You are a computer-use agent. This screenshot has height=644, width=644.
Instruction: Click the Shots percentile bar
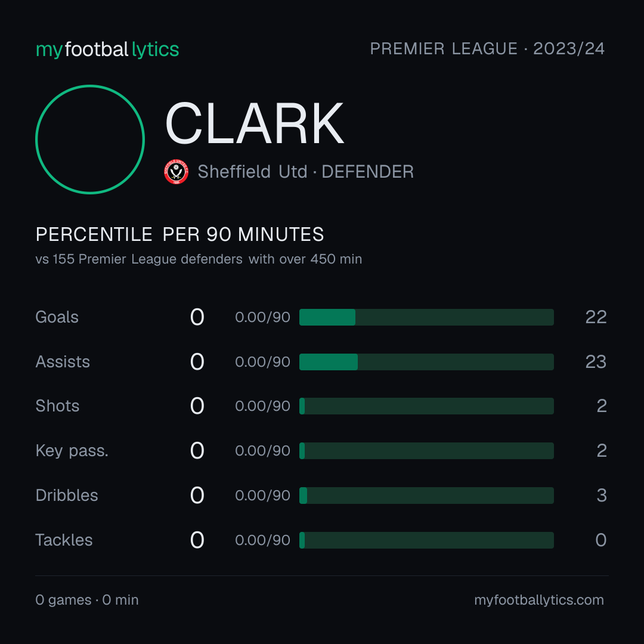(x=426, y=406)
